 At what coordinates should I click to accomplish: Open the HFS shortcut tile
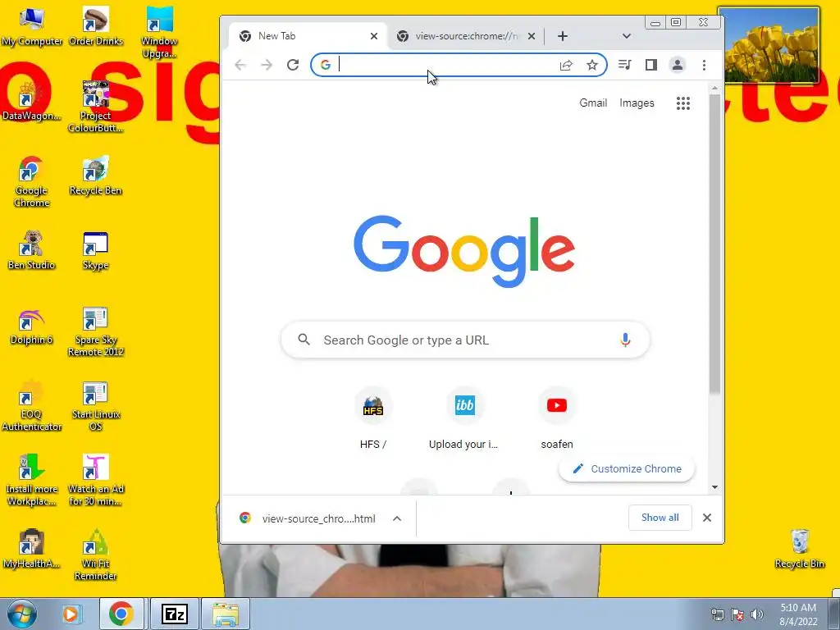[373, 419]
